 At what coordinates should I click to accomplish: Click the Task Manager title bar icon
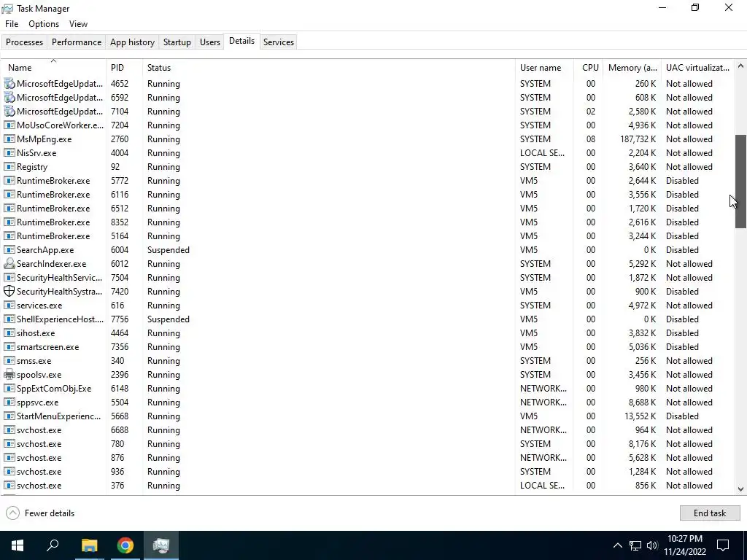7,9
